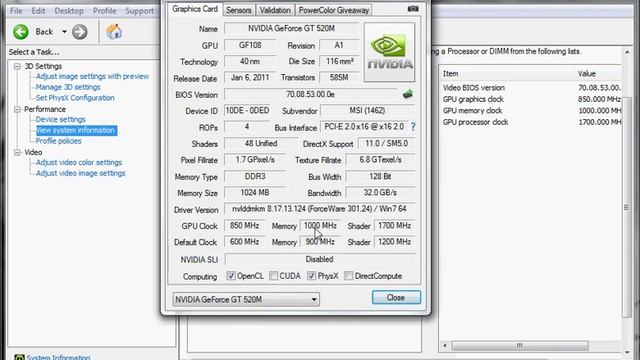Open Adjust video image settings

[x=80, y=173]
